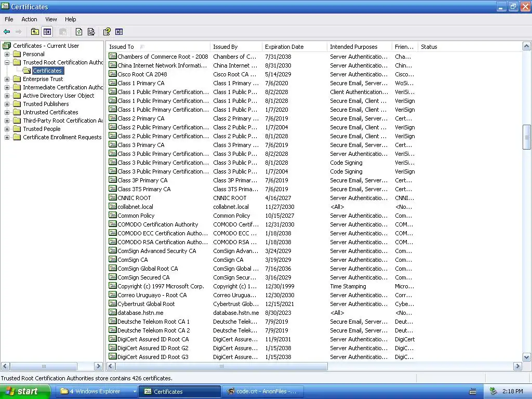Select Certificates - Current User root
This screenshot has height=399, width=532.
coord(46,46)
